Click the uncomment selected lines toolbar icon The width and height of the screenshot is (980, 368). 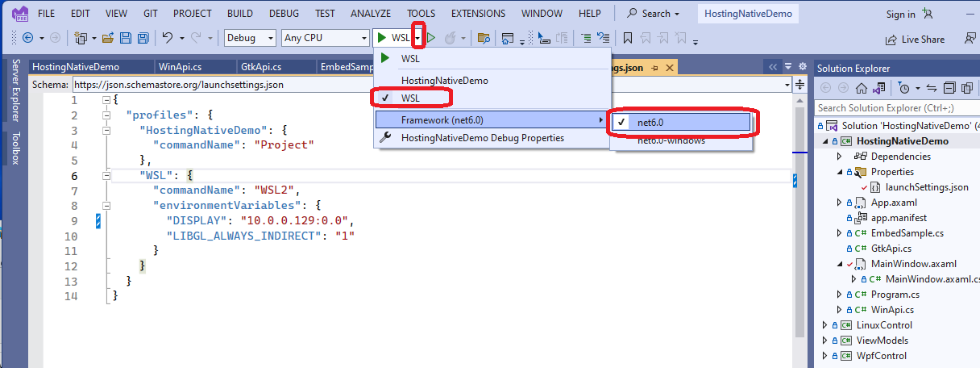(x=604, y=38)
